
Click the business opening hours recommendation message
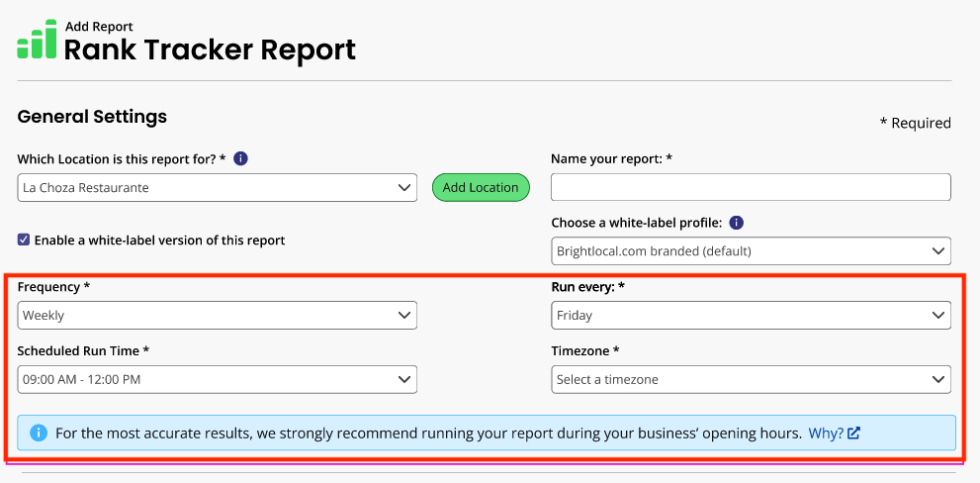[427, 433]
